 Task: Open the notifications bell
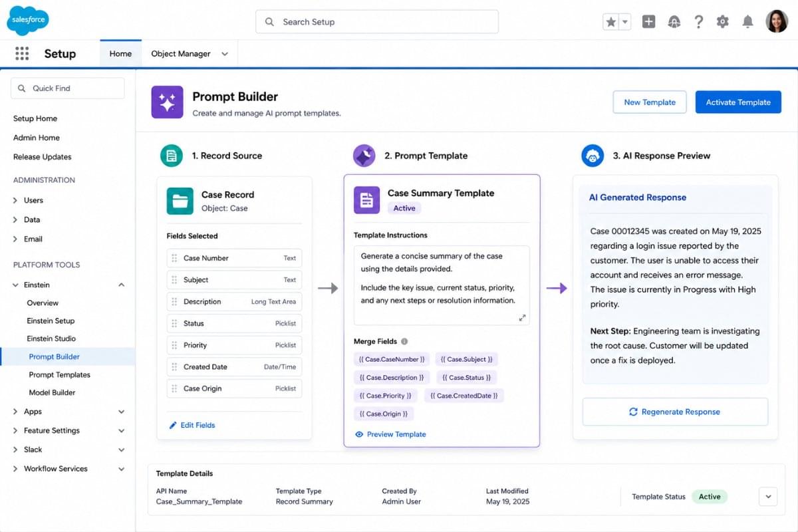[747, 22]
